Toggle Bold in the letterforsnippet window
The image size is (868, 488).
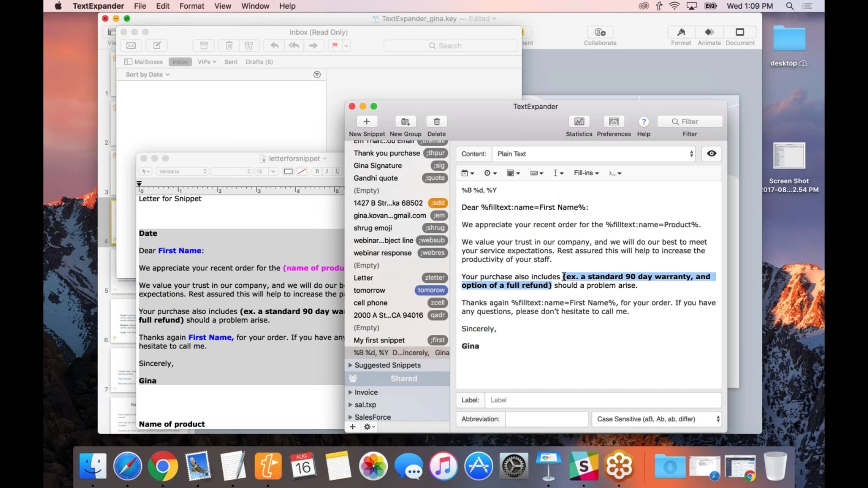[x=317, y=171]
